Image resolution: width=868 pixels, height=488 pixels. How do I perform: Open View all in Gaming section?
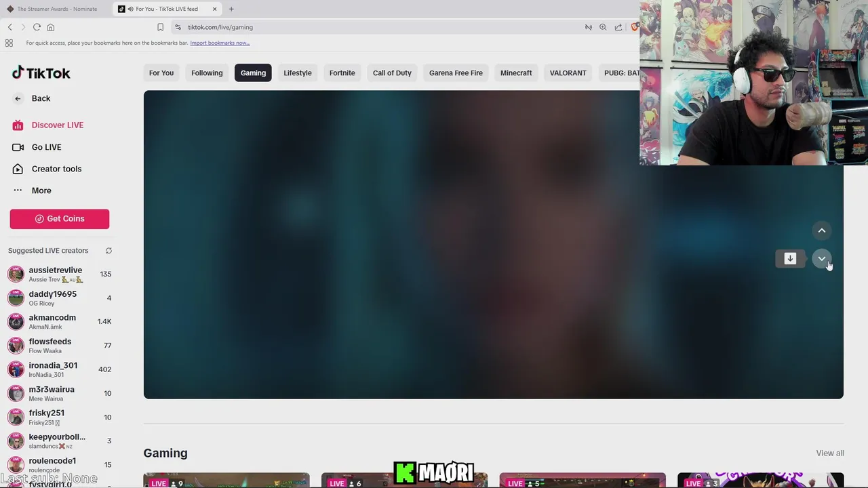[x=830, y=453]
